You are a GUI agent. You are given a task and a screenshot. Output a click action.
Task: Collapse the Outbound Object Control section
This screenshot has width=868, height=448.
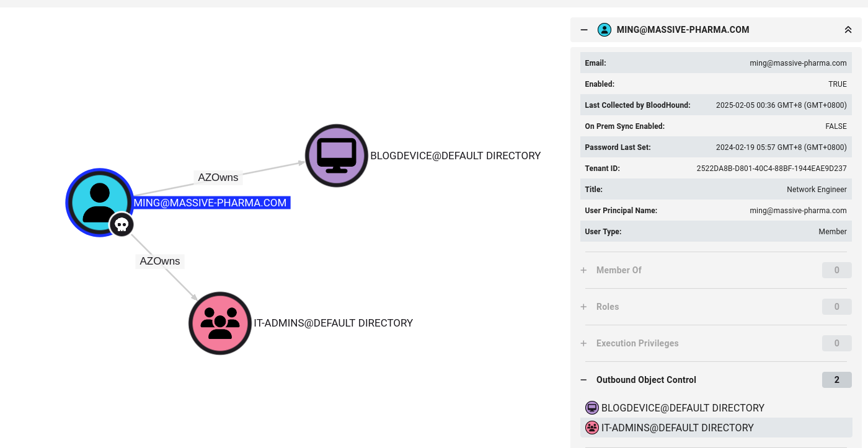(x=583, y=380)
